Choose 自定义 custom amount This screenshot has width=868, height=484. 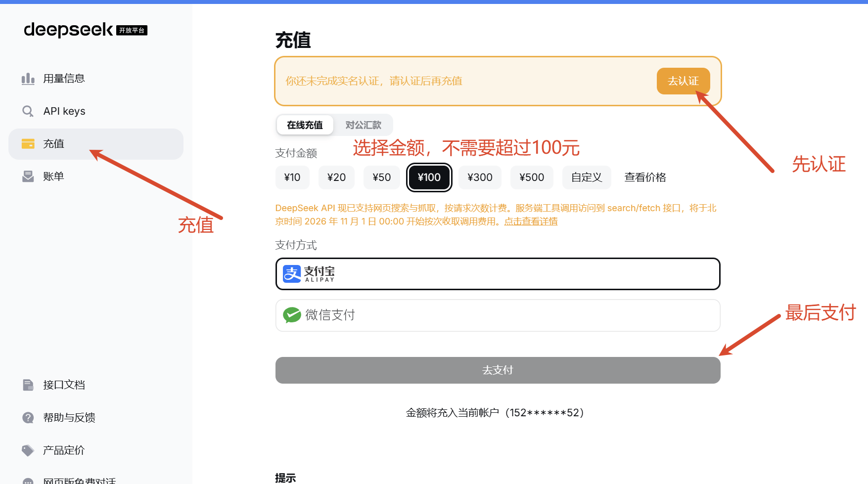587,177
